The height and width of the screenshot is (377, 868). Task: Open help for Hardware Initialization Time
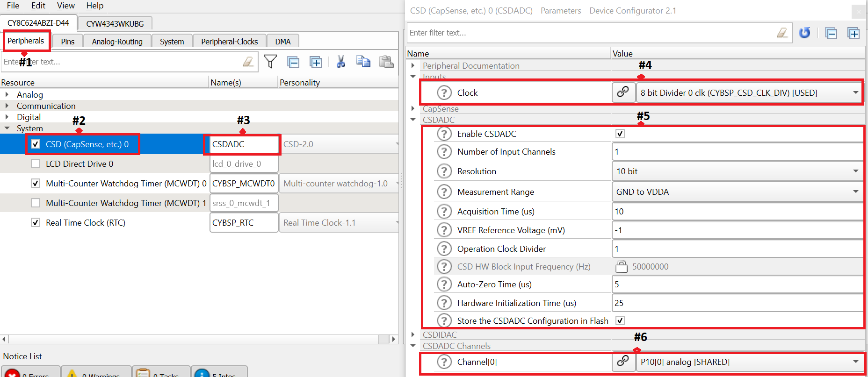(444, 303)
